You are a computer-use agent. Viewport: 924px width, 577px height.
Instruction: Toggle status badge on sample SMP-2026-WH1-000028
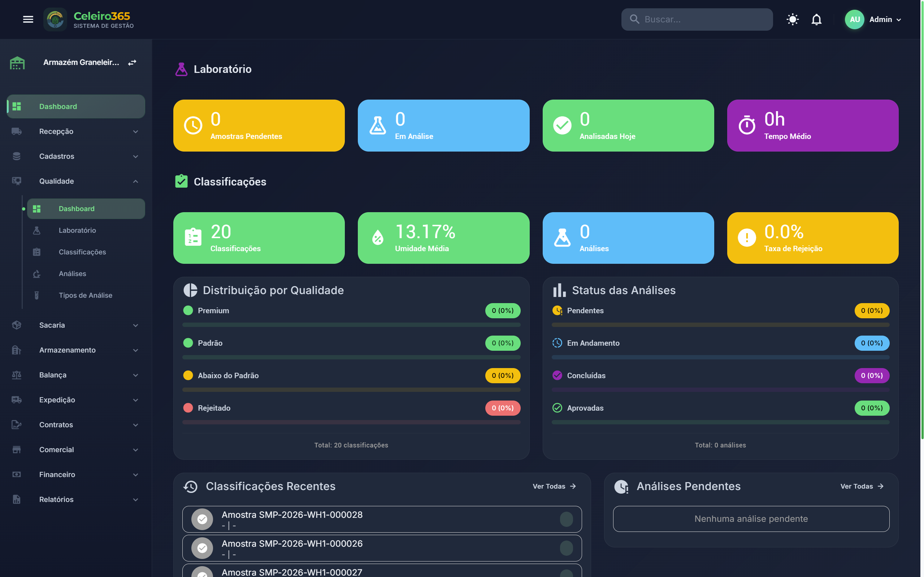tap(566, 519)
